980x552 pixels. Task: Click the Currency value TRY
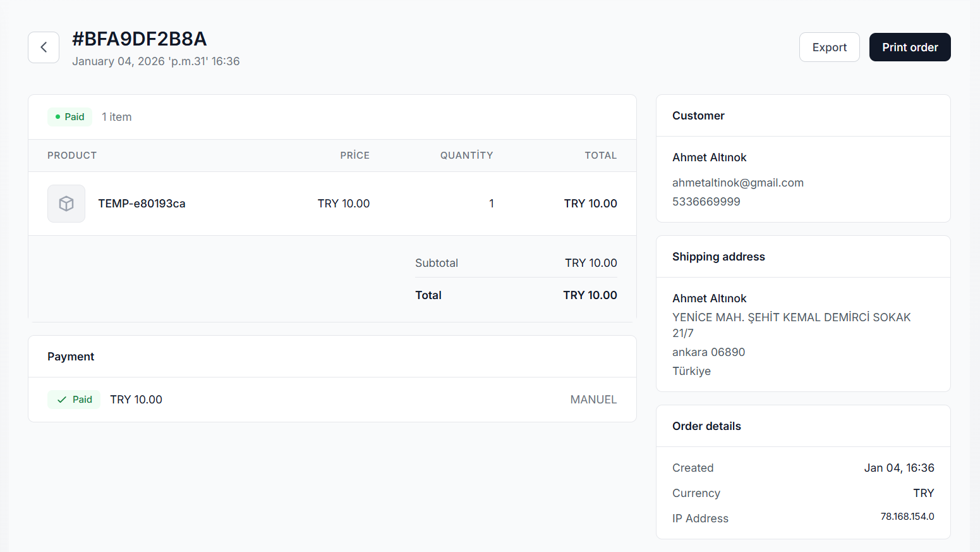pyautogui.click(x=923, y=493)
